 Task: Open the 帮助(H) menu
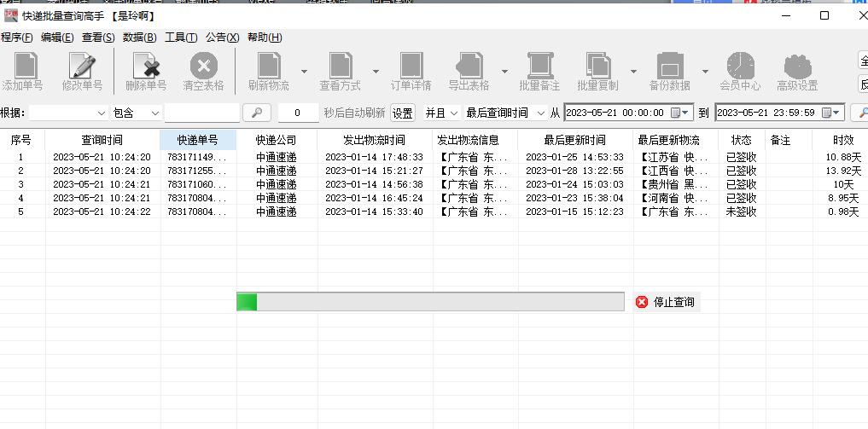click(x=264, y=38)
